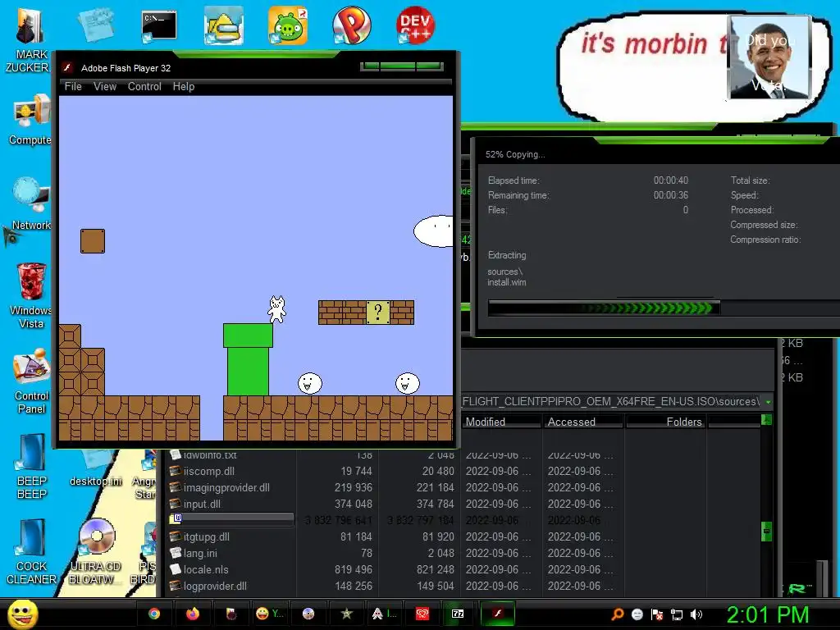840x630 pixels.
Task: Open Google Chrome from the taskbar
Action: [154, 614]
